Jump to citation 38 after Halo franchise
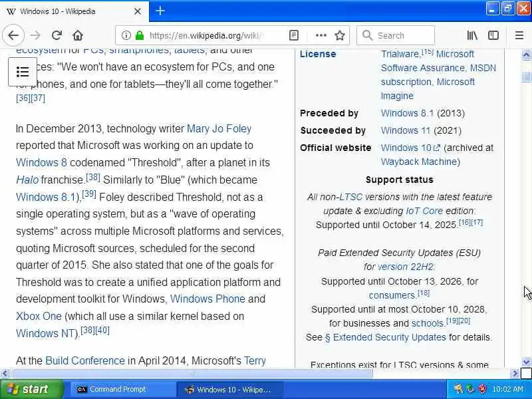Viewport: 532px width, 399px height. (93, 177)
